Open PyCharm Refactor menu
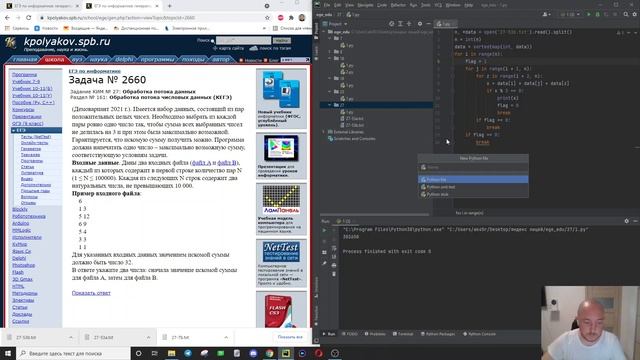 coord(398,5)
